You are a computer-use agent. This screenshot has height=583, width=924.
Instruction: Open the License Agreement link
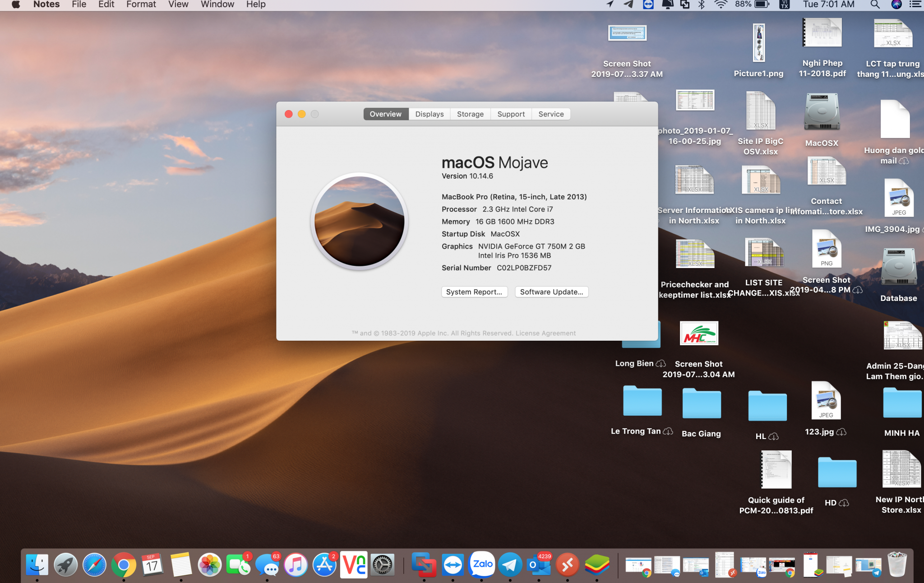pos(545,333)
